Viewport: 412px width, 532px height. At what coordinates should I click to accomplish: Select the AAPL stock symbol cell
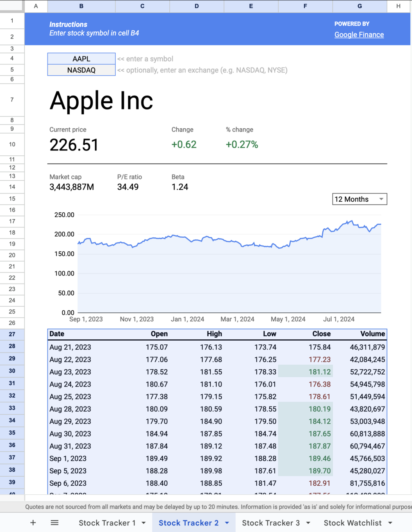[x=81, y=59]
